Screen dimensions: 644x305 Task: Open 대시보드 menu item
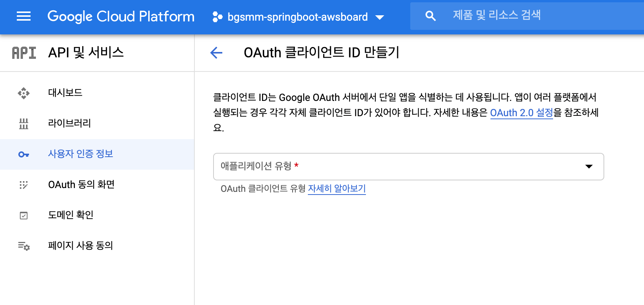(65, 93)
